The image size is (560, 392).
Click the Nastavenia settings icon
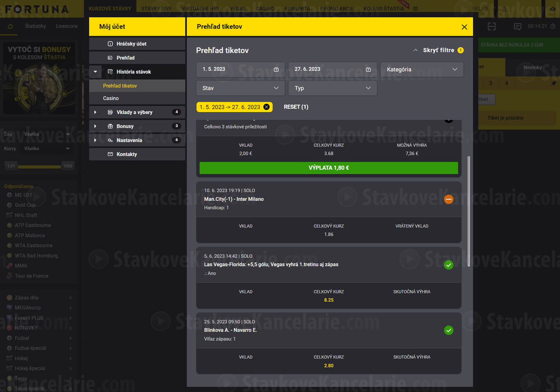110,140
